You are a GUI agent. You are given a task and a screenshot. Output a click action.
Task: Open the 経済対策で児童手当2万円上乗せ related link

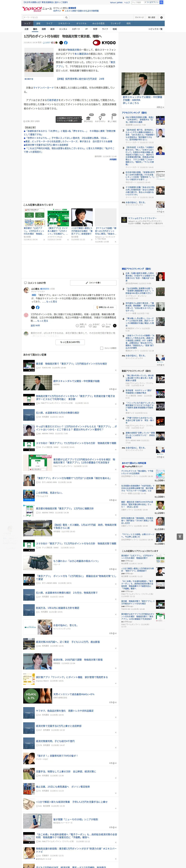[46, 145]
